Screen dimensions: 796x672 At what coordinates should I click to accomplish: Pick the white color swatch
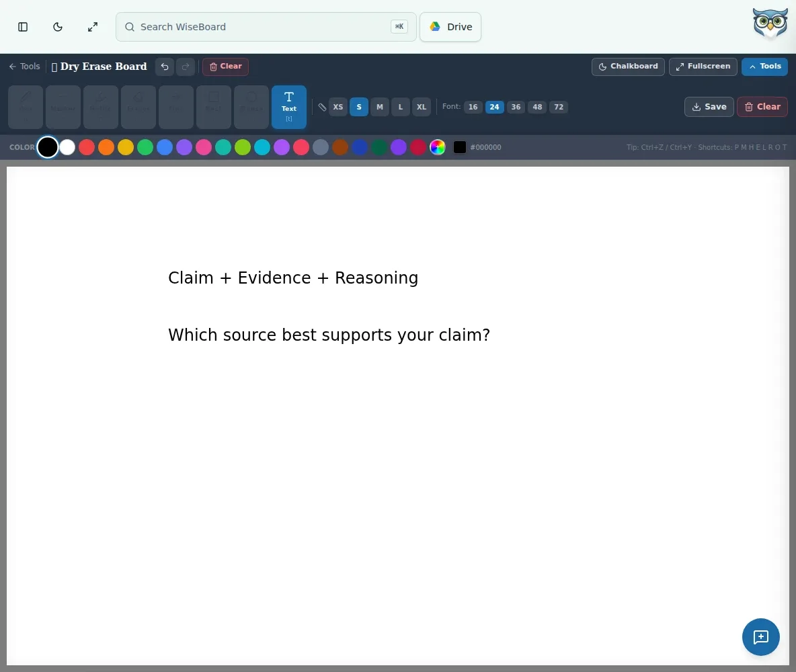coord(67,147)
